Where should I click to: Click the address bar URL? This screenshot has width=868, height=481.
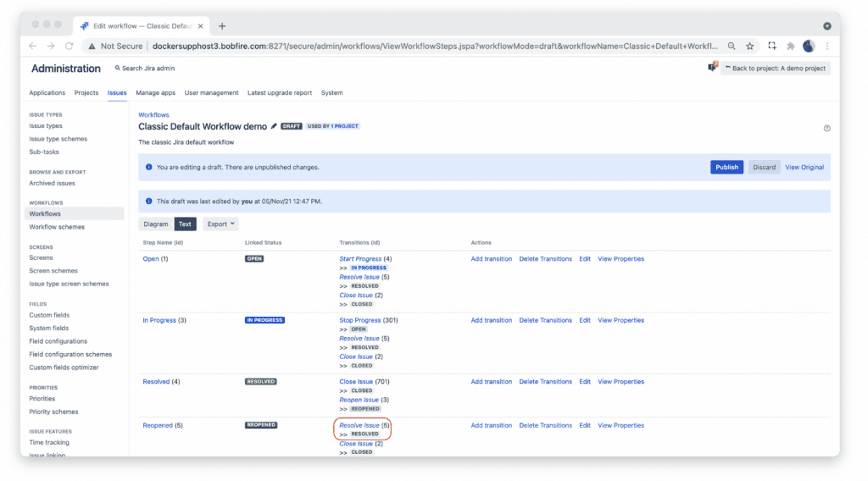click(435, 47)
